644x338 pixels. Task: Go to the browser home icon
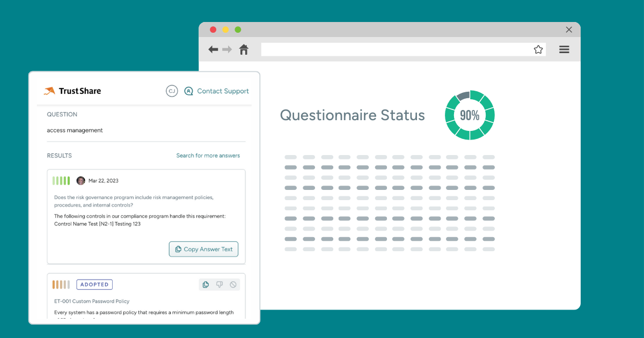(244, 49)
